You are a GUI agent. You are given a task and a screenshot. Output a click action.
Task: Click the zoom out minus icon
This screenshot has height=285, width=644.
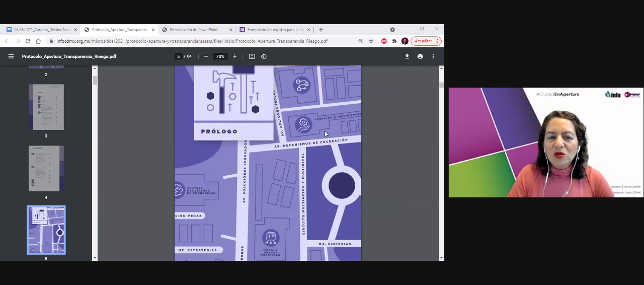coord(206,56)
